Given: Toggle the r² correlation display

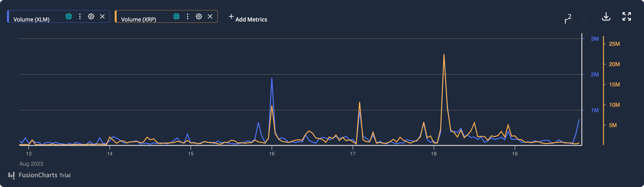Looking at the screenshot, I should [568, 18].
